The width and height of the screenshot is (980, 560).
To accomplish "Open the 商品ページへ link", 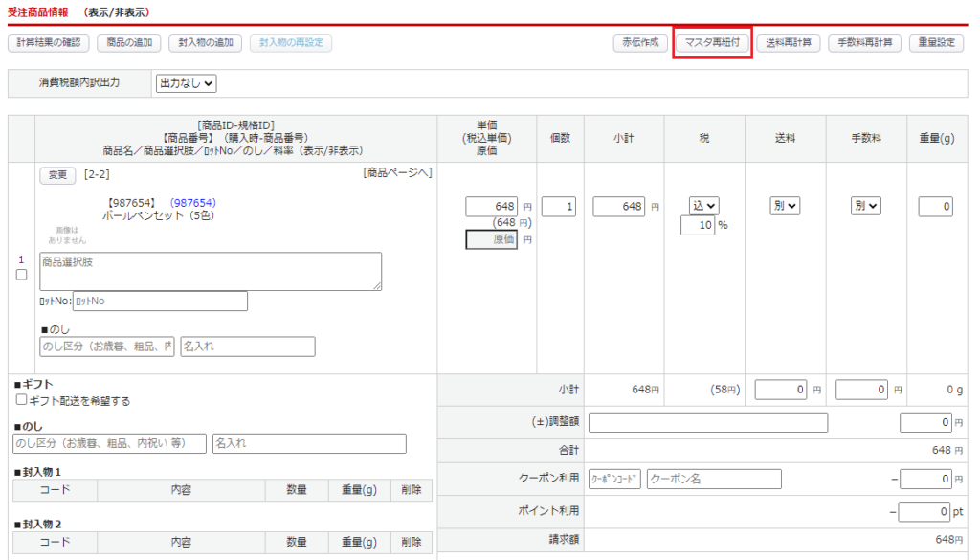I will (397, 173).
